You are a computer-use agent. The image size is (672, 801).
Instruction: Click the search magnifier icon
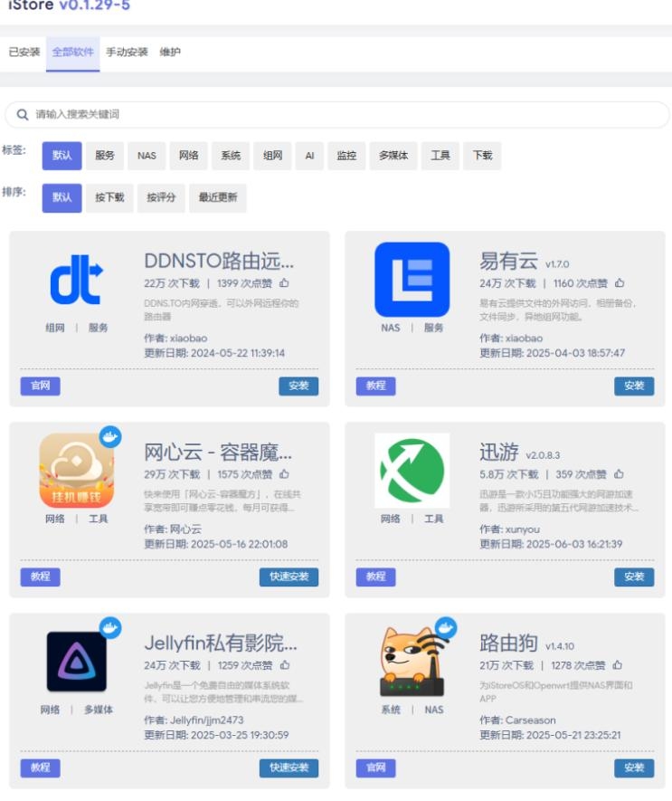click(23, 114)
